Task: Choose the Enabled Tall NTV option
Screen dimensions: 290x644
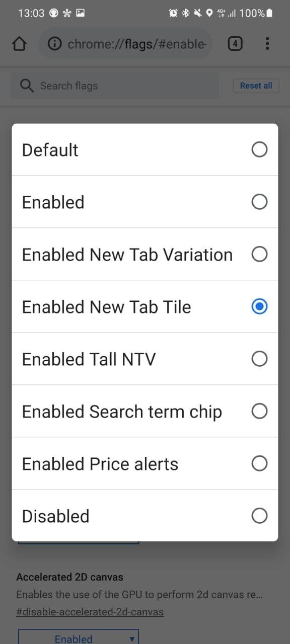Action: point(145,359)
